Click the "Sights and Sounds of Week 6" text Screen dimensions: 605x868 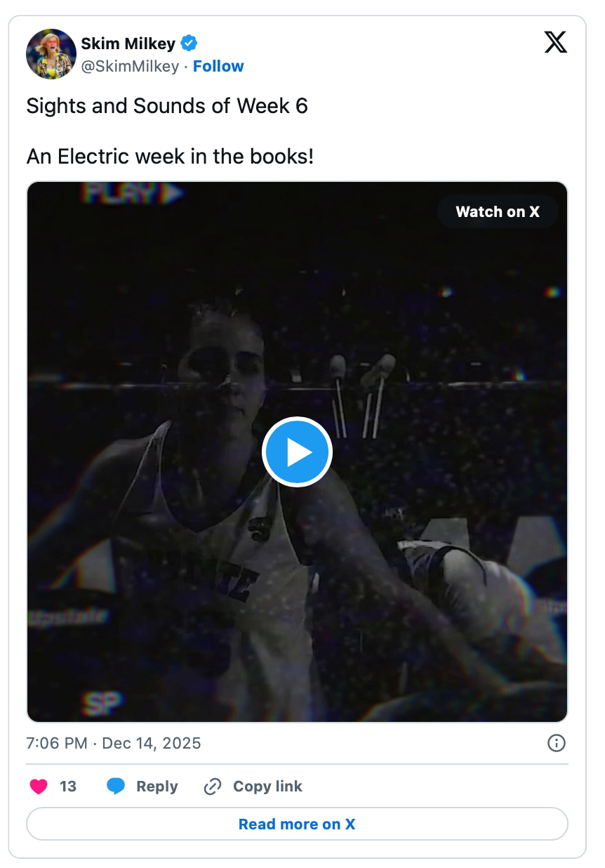coord(167,106)
